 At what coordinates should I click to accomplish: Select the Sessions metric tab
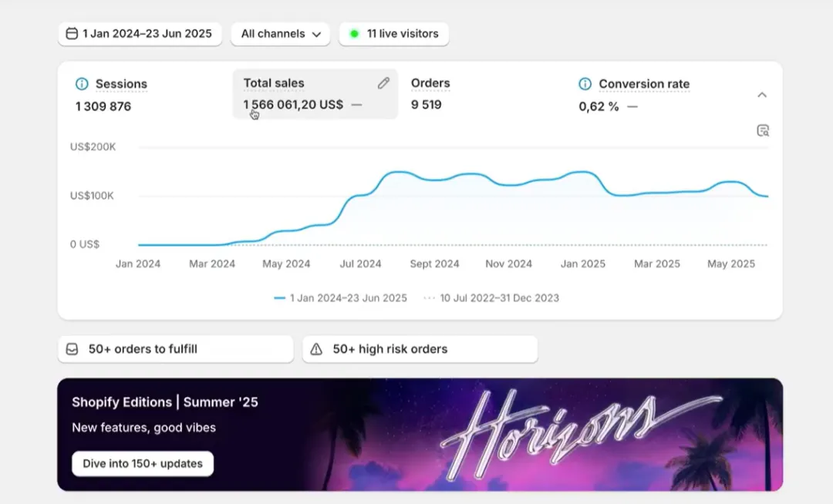coord(121,84)
